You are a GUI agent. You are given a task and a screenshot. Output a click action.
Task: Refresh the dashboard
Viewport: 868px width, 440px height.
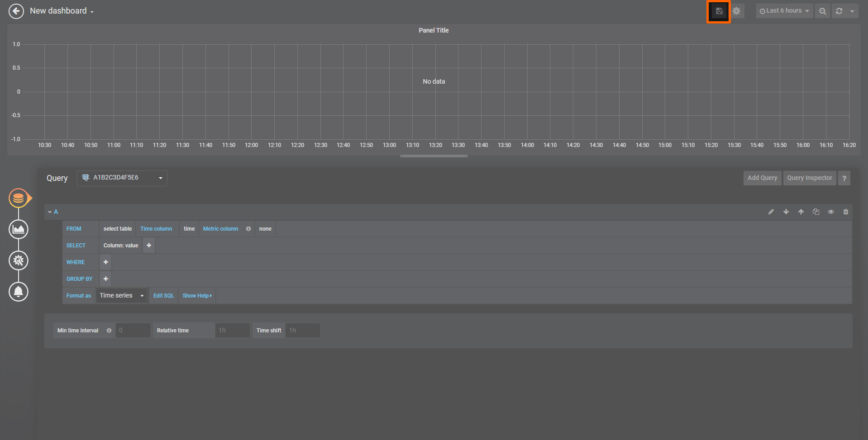pyautogui.click(x=839, y=11)
